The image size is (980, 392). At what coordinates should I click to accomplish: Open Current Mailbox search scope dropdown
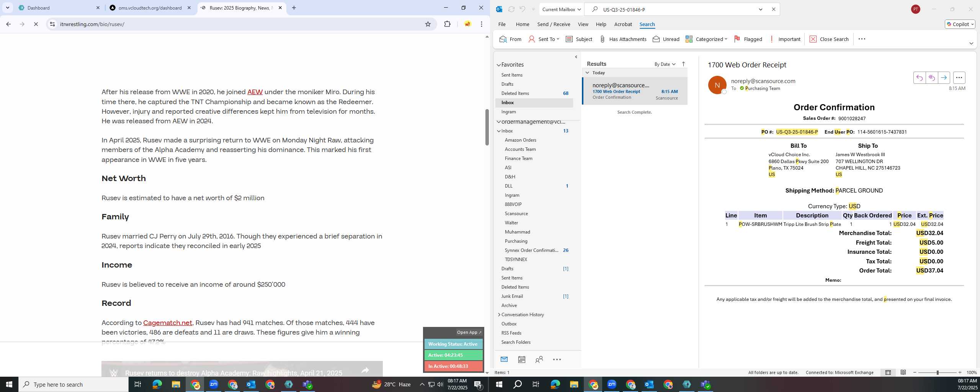(x=562, y=9)
